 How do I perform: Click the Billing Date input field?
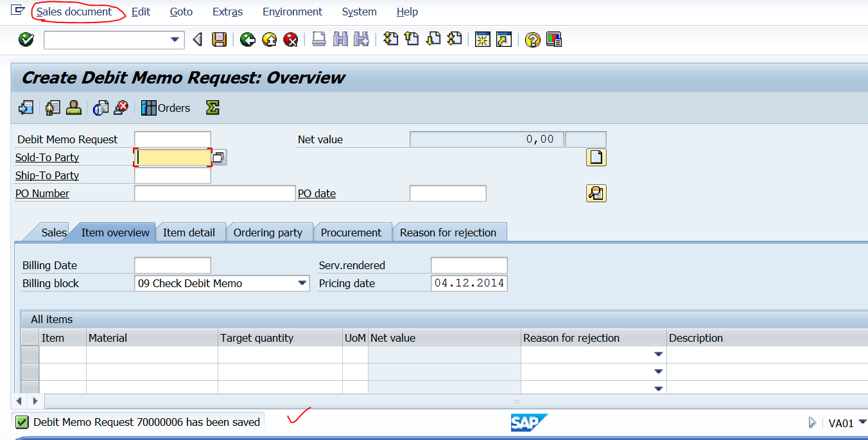[x=172, y=265]
